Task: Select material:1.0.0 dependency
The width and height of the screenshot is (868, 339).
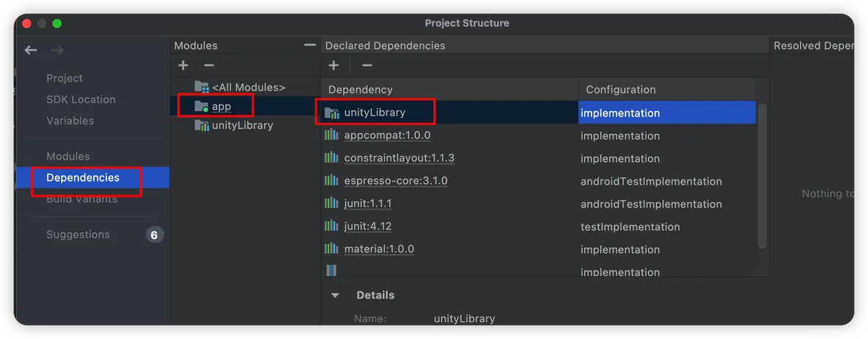Action: pos(379,249)
